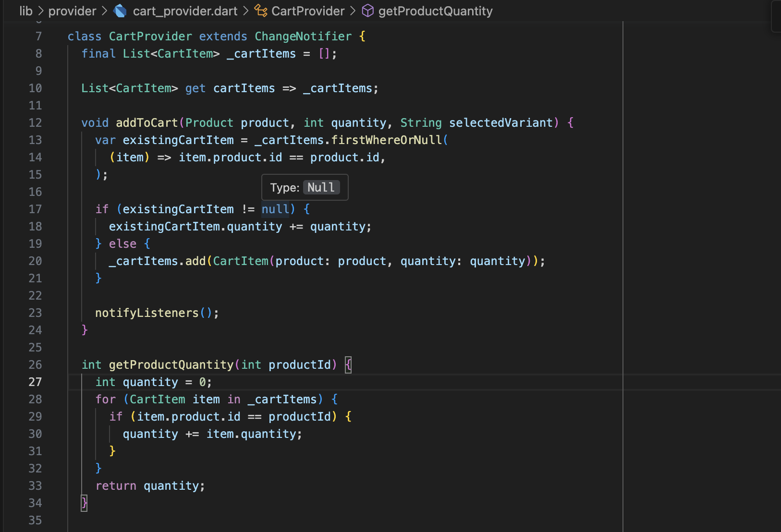Click 'ChangeNotifier' on line 7
Image resolution: width=781 pixels, height=532 pixels.
(303, 36)
